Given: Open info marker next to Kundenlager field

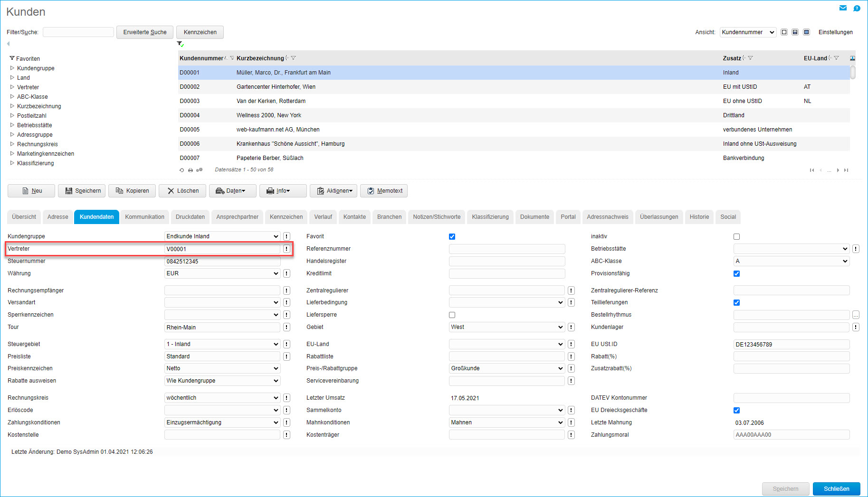Looking at the screenshot, I should [x=856, y=327].
